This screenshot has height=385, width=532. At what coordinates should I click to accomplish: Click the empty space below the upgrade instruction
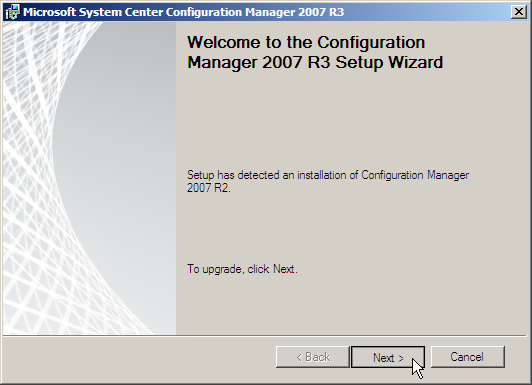coord(349,305)
